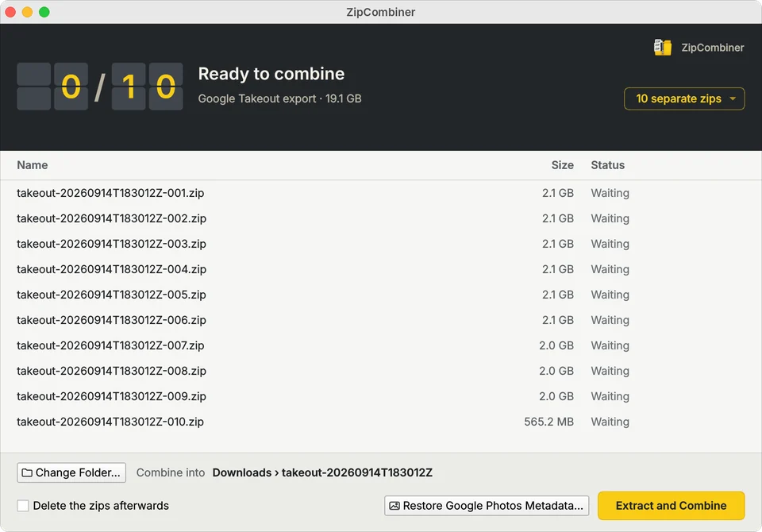Screen dimensions: 762x532
Task: Select takeout-20260914T183012Z-002.zip
Action: click(381, 218)
